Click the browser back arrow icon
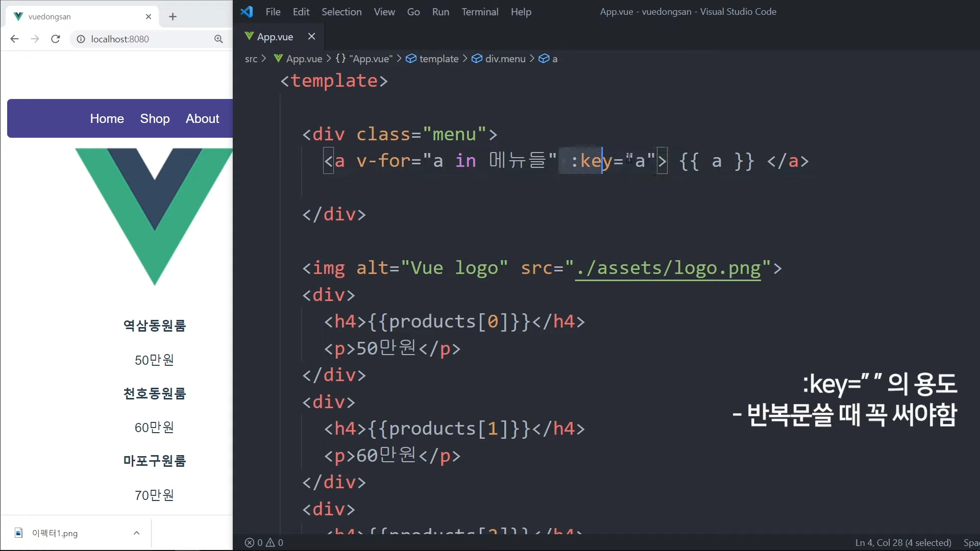980x551 pixels. click(14, 39)
